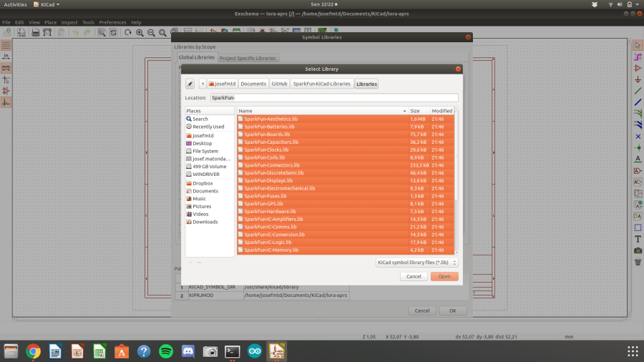Select the Place junction dot tool
The height and width of the screenshot is (362, 644).
click(638, 148)
